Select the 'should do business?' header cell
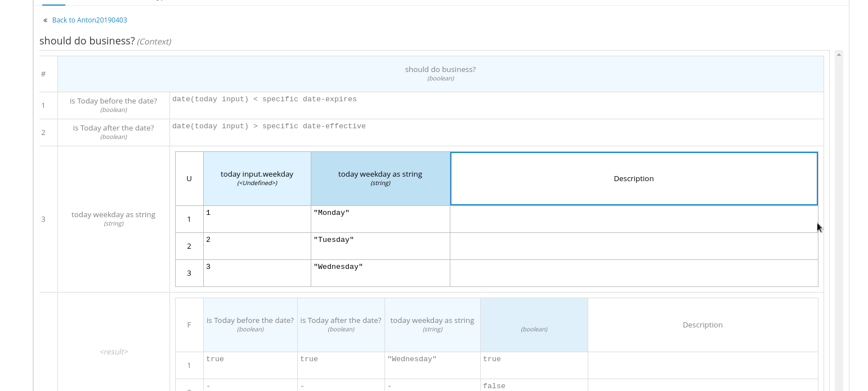Screen dimensions: 868x391 pos(440,74)
